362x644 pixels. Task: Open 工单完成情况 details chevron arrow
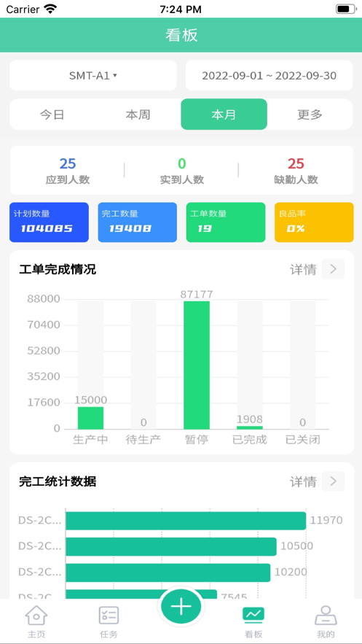333,269
